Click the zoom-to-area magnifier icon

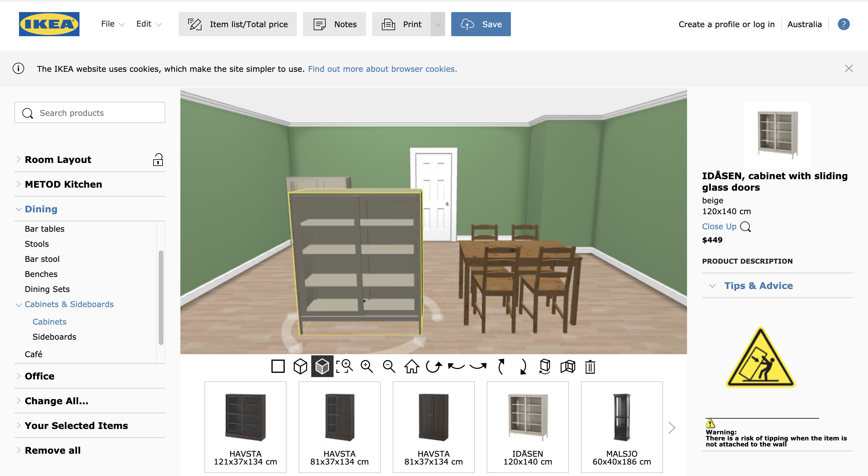click(344, 367)
